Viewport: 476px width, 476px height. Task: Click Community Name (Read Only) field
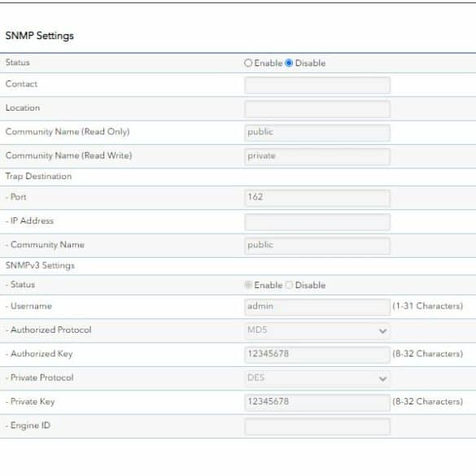pos(317,133)
